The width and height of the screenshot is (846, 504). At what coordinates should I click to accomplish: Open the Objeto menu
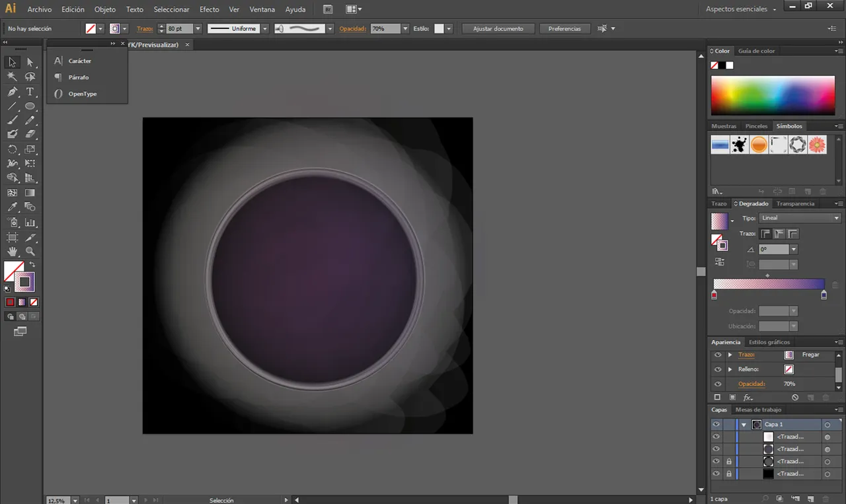point(105,9)
